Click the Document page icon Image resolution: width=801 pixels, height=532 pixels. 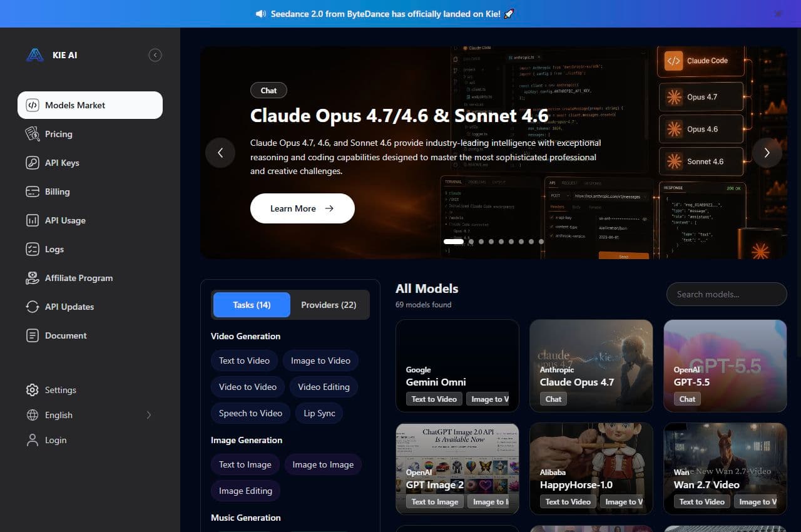tap(32, 335)
